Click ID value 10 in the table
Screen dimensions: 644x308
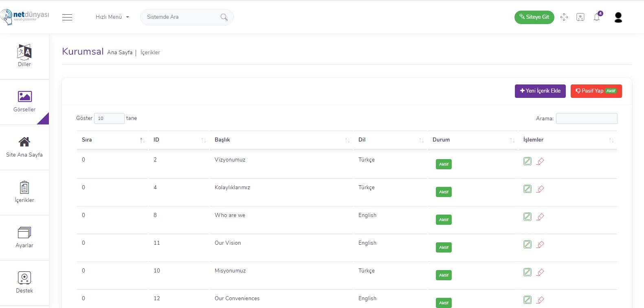157,270
